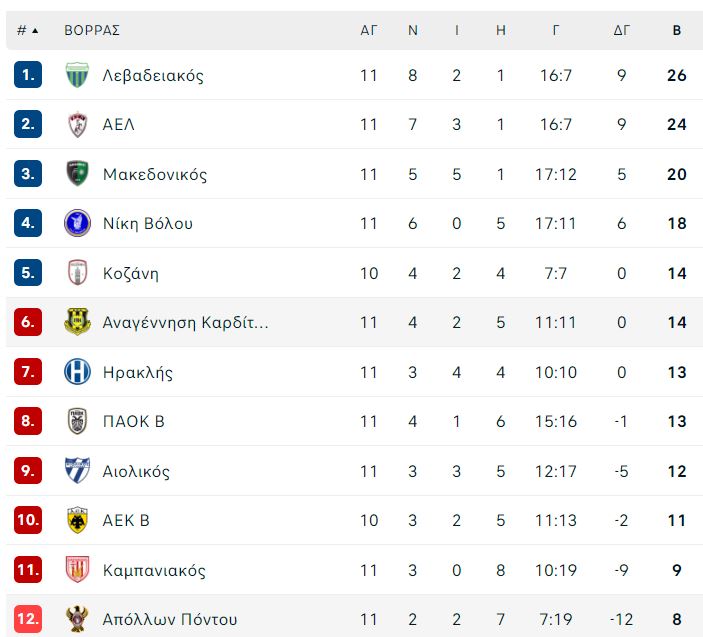
Task: Select the Απόλλων Πόντου team crest
Action: click(x=77, y=619)
